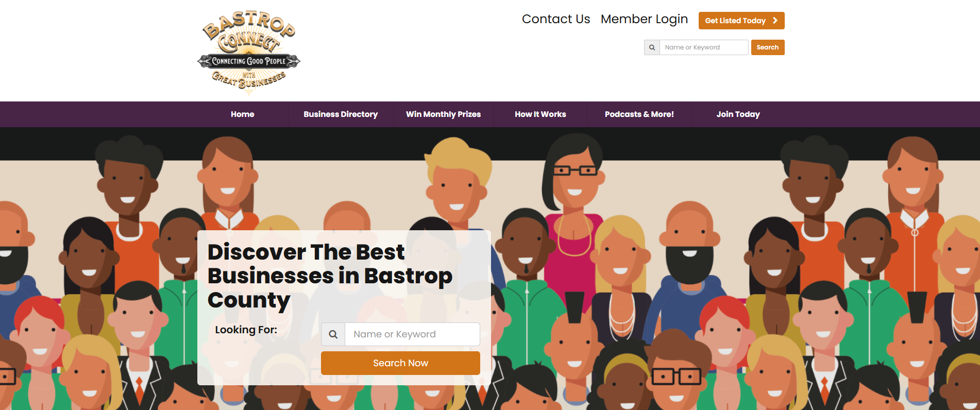The image size is (980, 410).
Task: Open the Contact Us page
Action: pyautogui.click(x=556, y=19)
